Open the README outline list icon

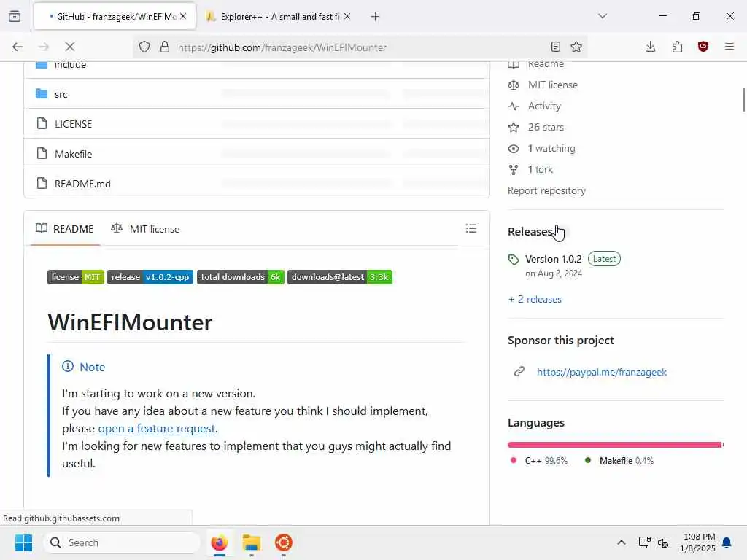pyautogui.click(x=471, y=228)
